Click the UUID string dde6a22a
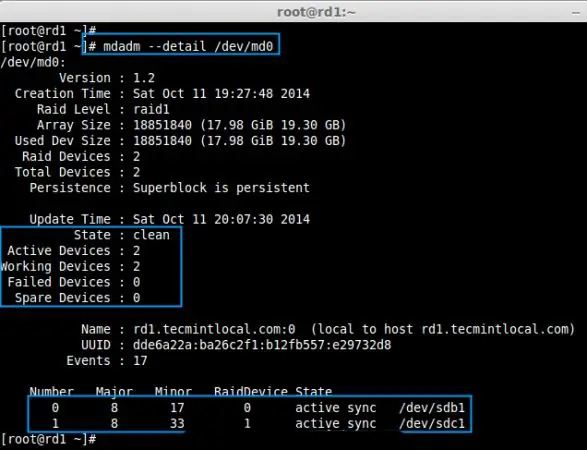Viewport: 587px width, 450px height. 262,345
